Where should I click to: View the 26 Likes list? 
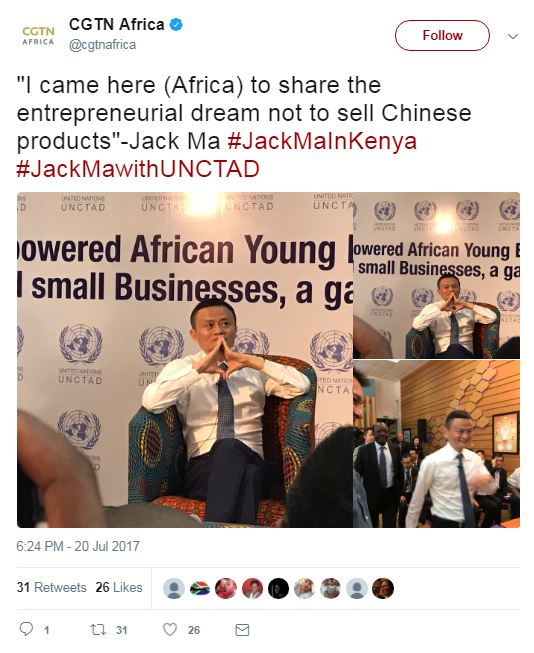pos(119,587)
